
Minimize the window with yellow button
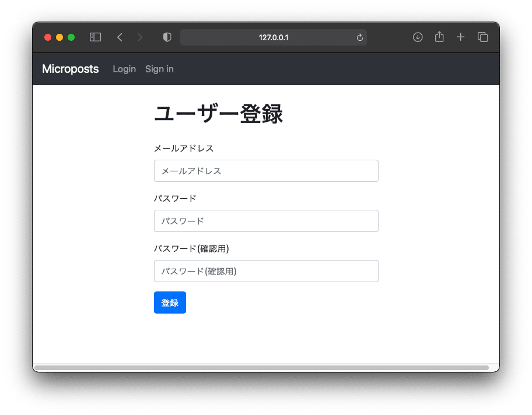[60, 37]
